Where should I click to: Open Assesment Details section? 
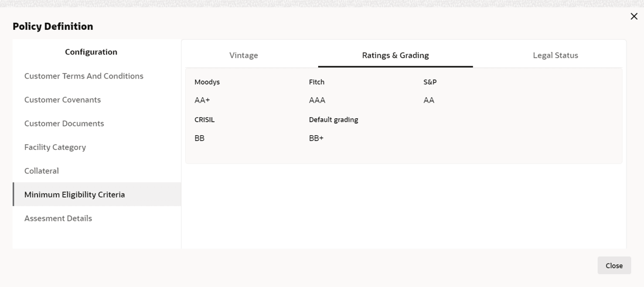click(58, 218)
